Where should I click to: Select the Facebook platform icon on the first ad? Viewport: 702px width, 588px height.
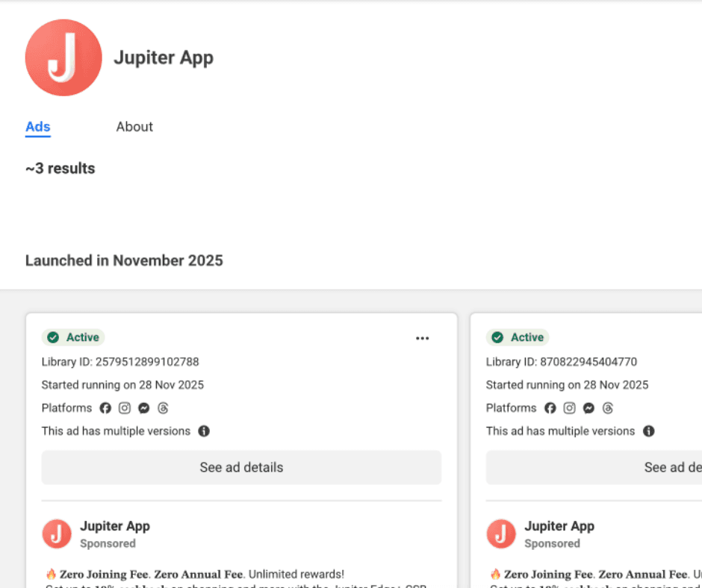coord(107,408)
